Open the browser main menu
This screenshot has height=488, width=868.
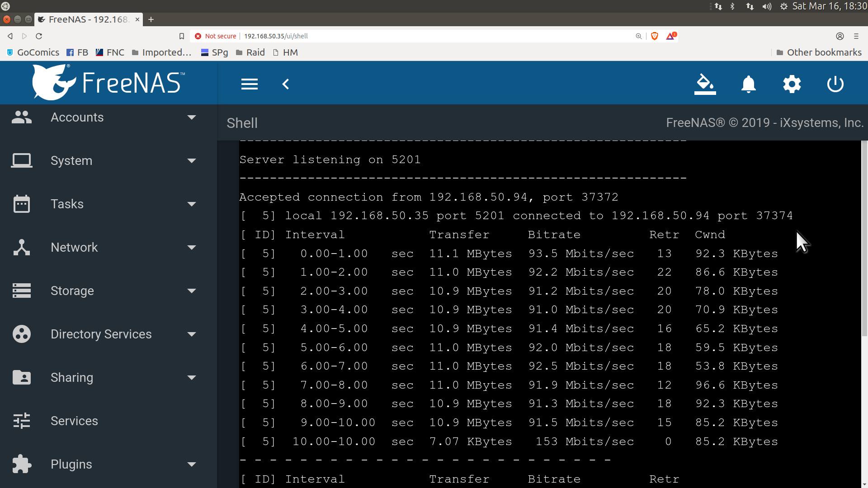856,36
